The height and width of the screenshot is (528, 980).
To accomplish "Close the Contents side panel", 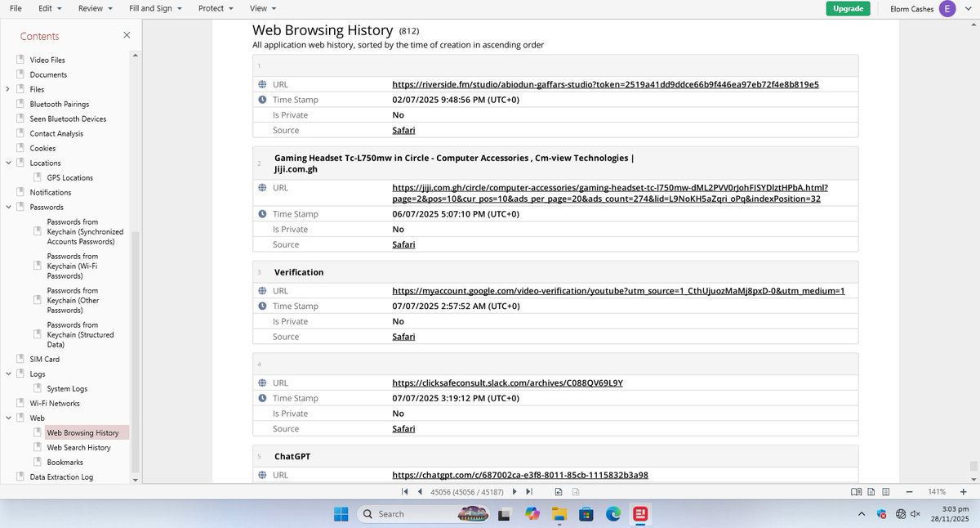I will tap(127, 35).
